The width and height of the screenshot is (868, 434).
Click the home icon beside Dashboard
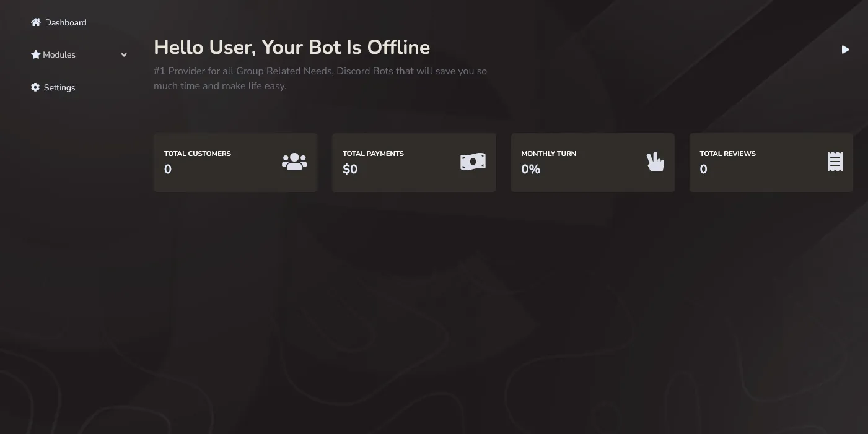pos(36,22)
